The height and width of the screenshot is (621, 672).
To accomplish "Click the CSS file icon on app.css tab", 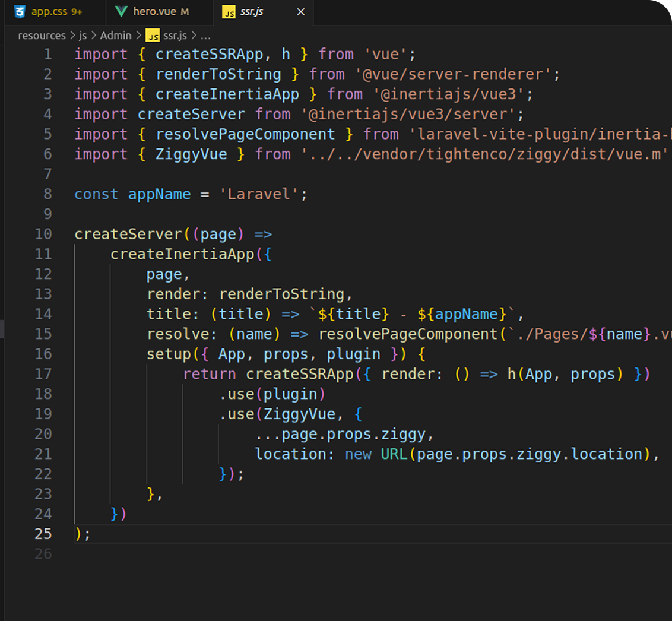I will pyautogui.click(x=20, y=11).
